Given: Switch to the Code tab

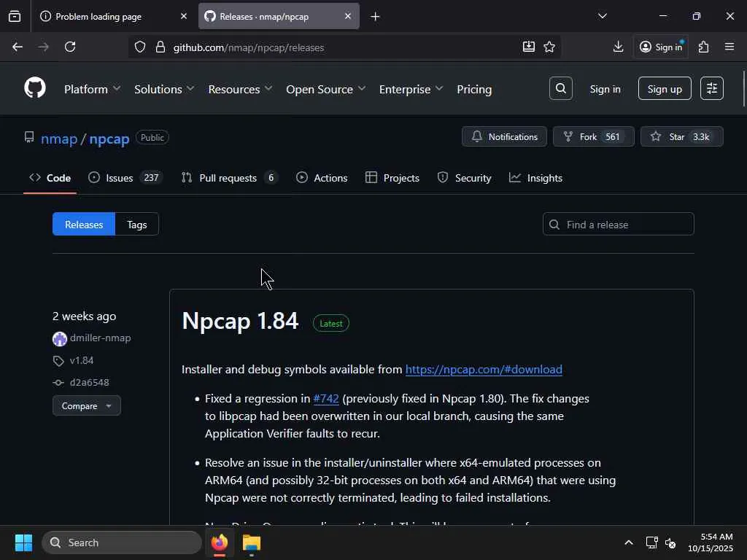Looking at the screenshot, I should 50,178.
